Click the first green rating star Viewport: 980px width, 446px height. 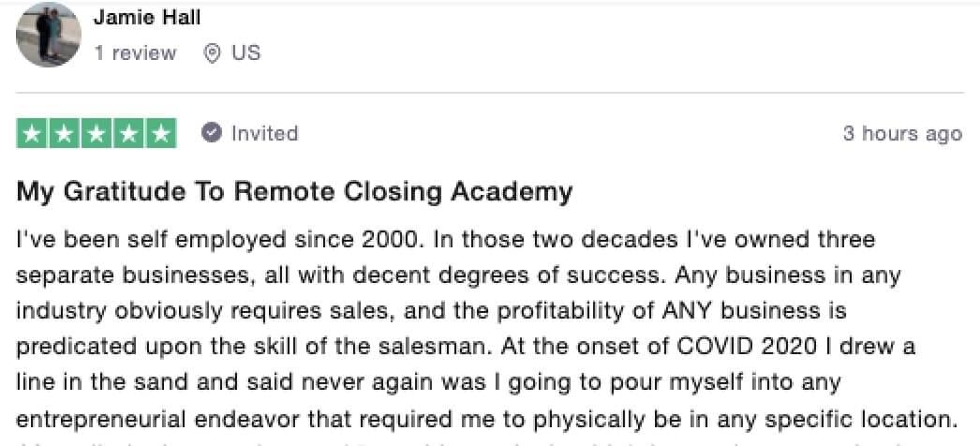tap(31, 134)
